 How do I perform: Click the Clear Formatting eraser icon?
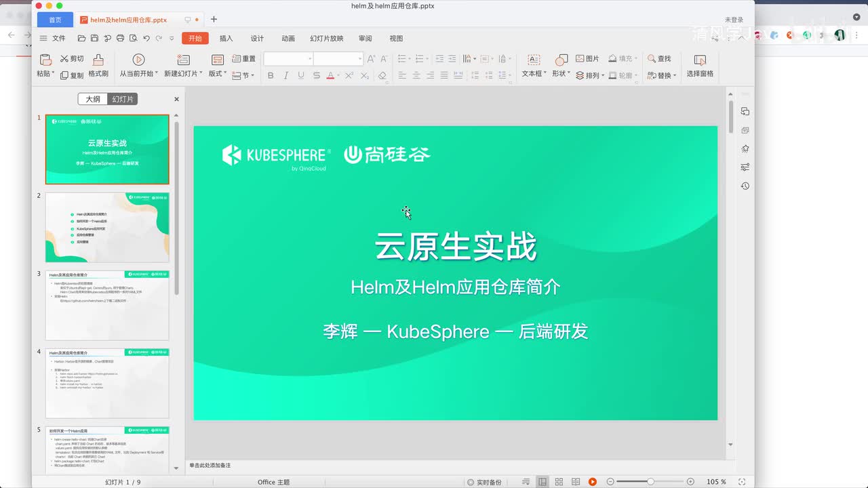(x=382, y=75)
